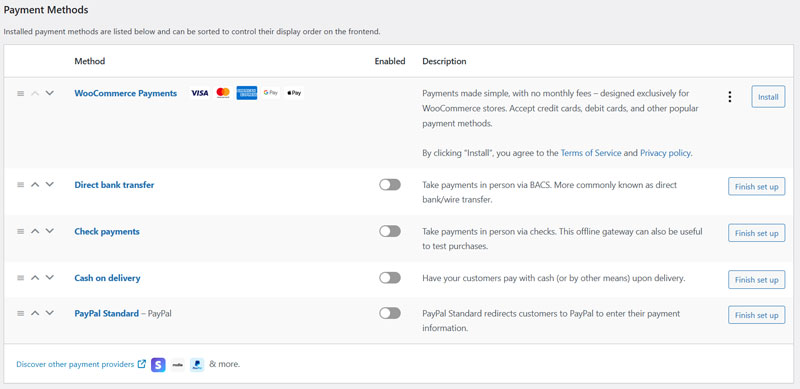Open the PayPal Standard link
This screenshot has width=800, height=389.
pos(107,313)
